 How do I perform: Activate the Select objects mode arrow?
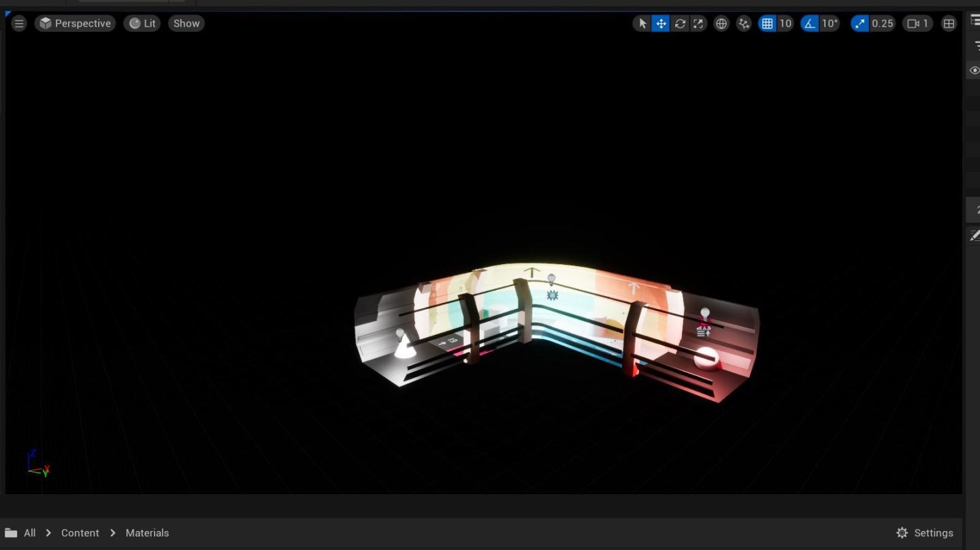point(642,24)
